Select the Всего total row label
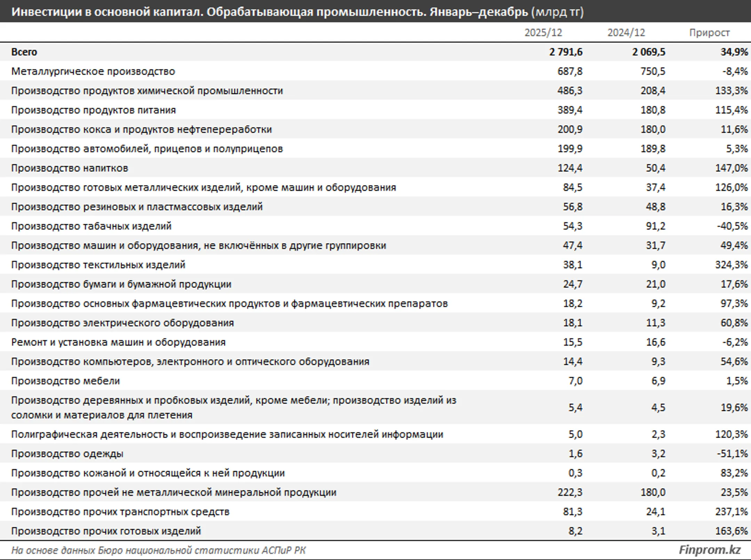 click(x=24, y=52)
